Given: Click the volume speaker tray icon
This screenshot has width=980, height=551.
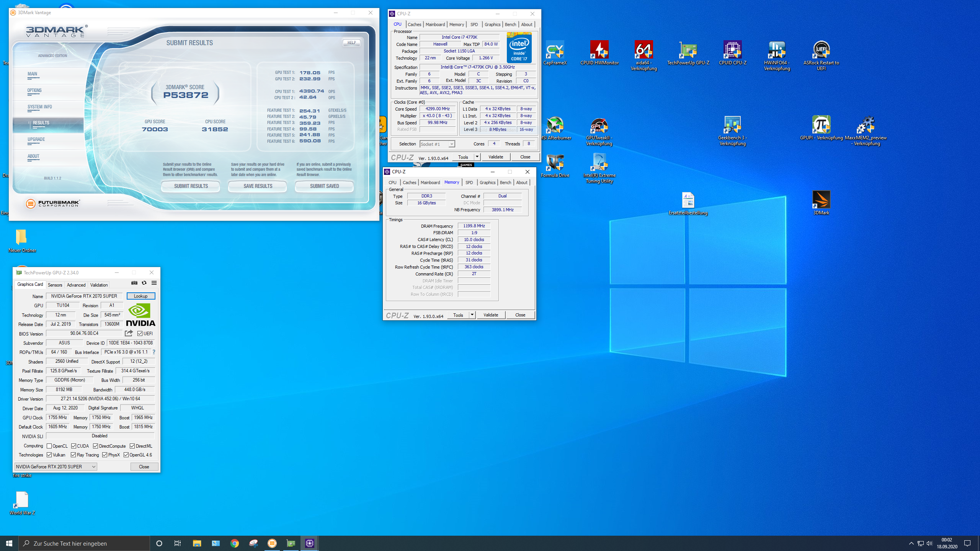Looking at the screenshot, I should click(929, 543).
